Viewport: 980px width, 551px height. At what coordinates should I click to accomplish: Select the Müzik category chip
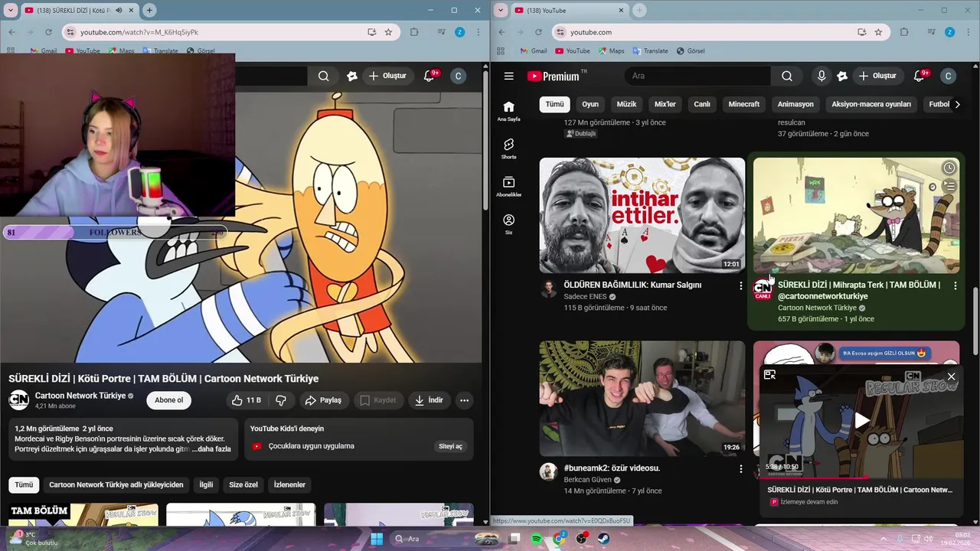pyautogui.click(x=626, y=104)
